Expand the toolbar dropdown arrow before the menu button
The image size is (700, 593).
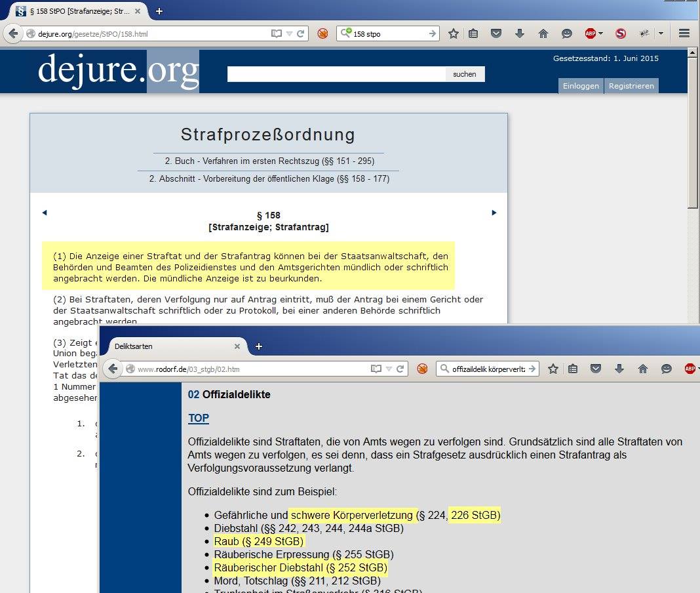click(x=661, y=33)
